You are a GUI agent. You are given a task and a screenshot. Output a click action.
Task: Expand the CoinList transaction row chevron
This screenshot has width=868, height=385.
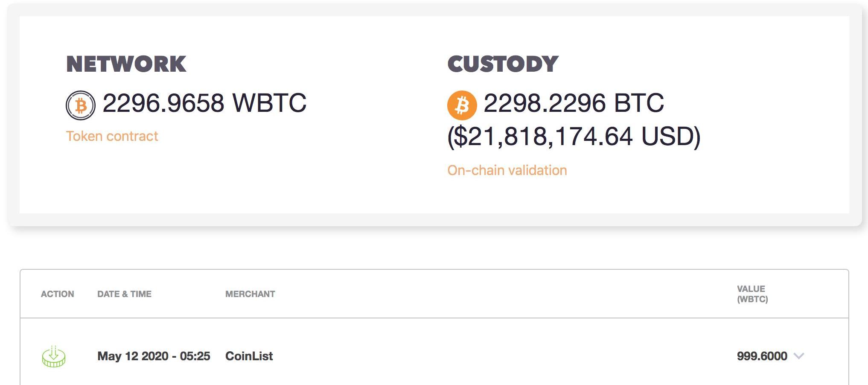click(x=798, y=356)
